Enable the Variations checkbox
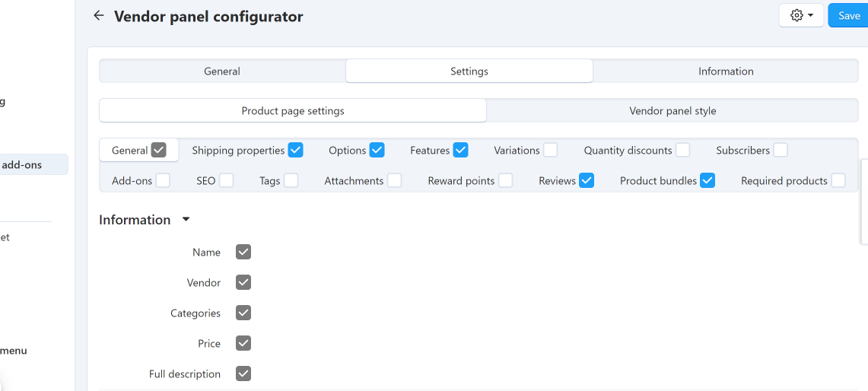The image size is (868, 391). 550,150
